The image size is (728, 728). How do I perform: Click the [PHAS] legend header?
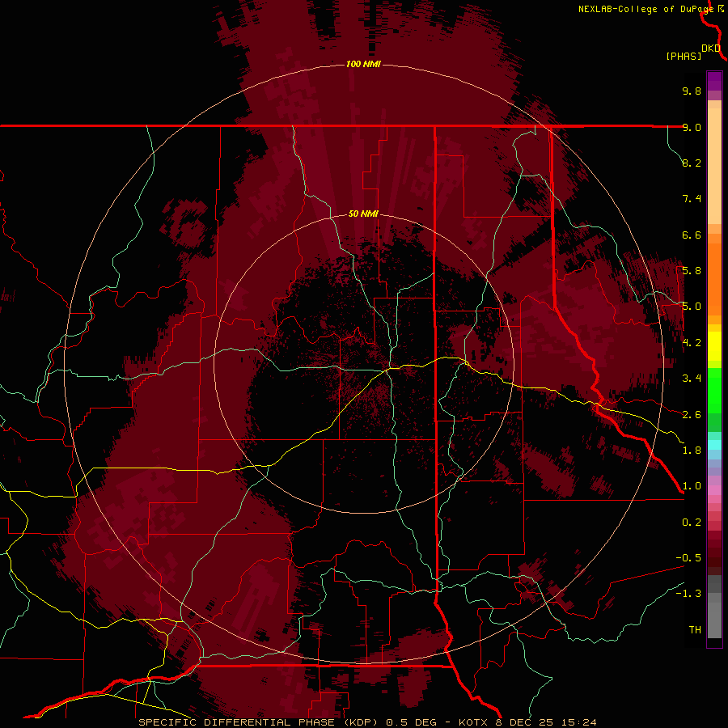[x=684, y=56]
